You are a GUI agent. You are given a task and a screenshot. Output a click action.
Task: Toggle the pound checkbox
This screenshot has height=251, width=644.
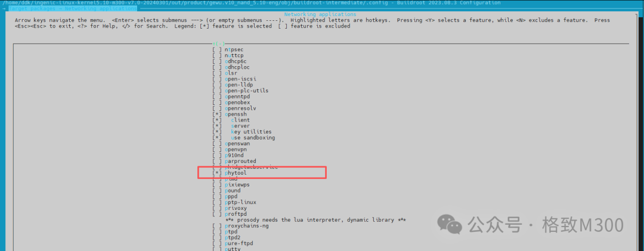tap(217, 191)
